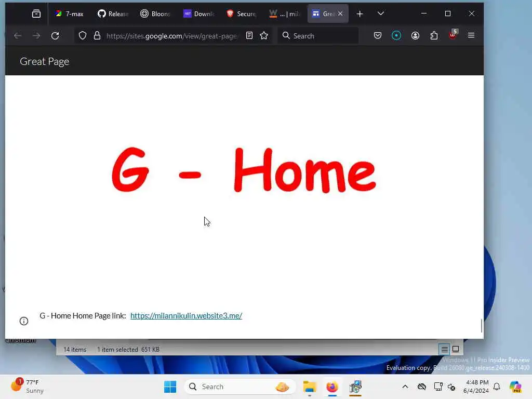This screenshot has height=399, width=532.
Task: Reload the current page
Action: [x=55, y=36]
